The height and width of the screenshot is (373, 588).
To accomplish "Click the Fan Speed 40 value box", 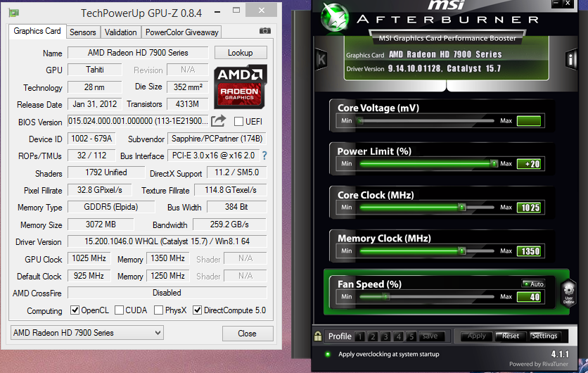I will coord(528,297).
